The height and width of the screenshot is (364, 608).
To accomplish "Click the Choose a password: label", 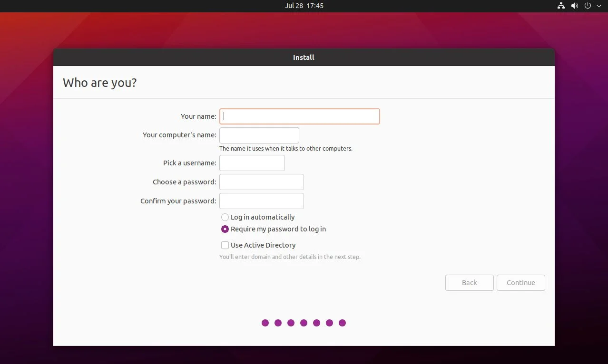I will pyautogui.click(x=185, y=182).
